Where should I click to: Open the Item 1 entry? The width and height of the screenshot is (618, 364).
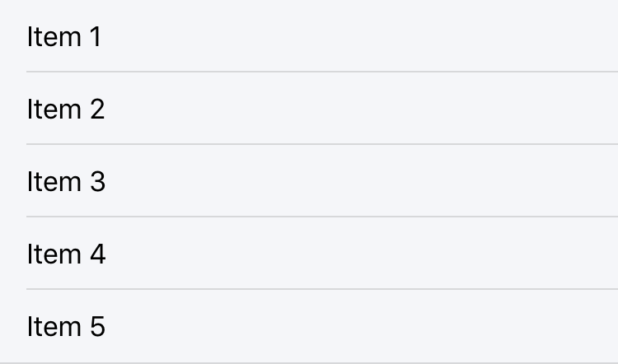[x=64, y=37]
